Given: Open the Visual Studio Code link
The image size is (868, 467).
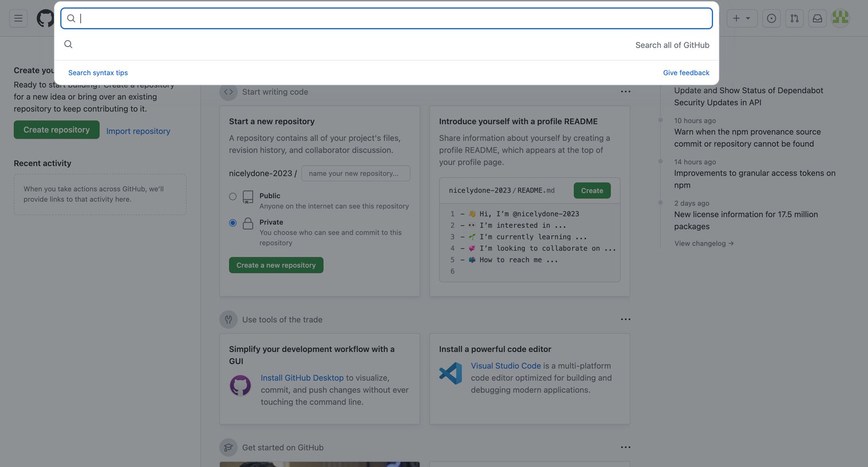Looking at the screenshot, I should coord(506,366).
